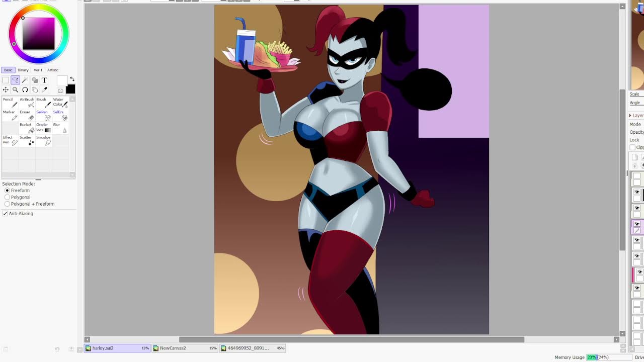Viewport: 644px width, 362px height.
Task: Select the Eyedropper color picker tool
Action: pos(44,89)
